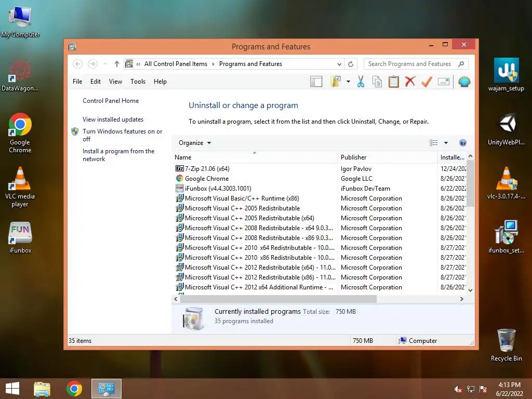Select iFunbox (v4.4.3003.1001) entry
This screenshot has width=532, height=399.
pos(218,188)
